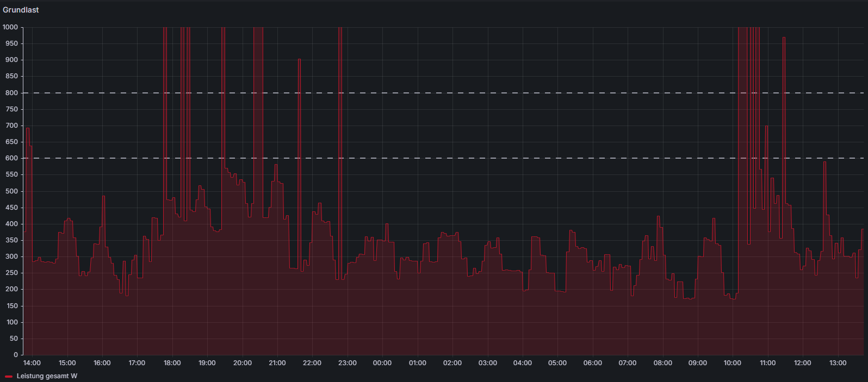
Task: Select the 08:00 time axis label
Action: (x=663, y=363)
